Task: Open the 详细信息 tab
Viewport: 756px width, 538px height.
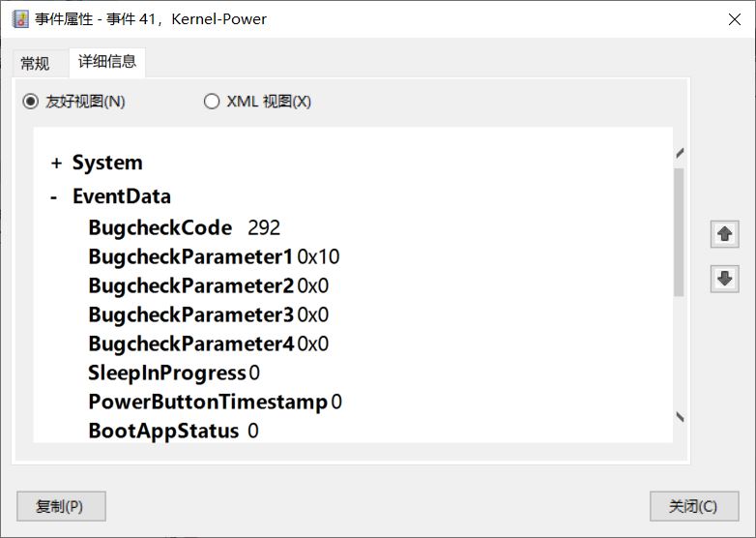Action: [x=107, y=62]
